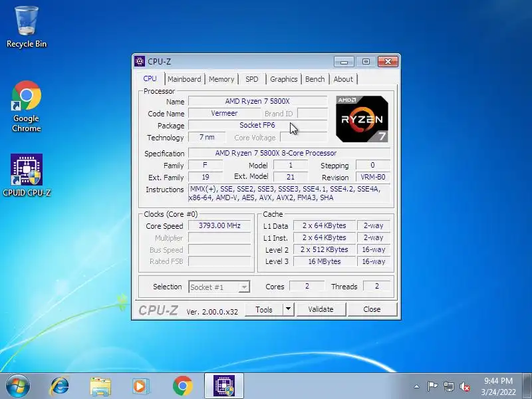
Task: Launch Chrome from the taskbar
Action: coord(182,386)
